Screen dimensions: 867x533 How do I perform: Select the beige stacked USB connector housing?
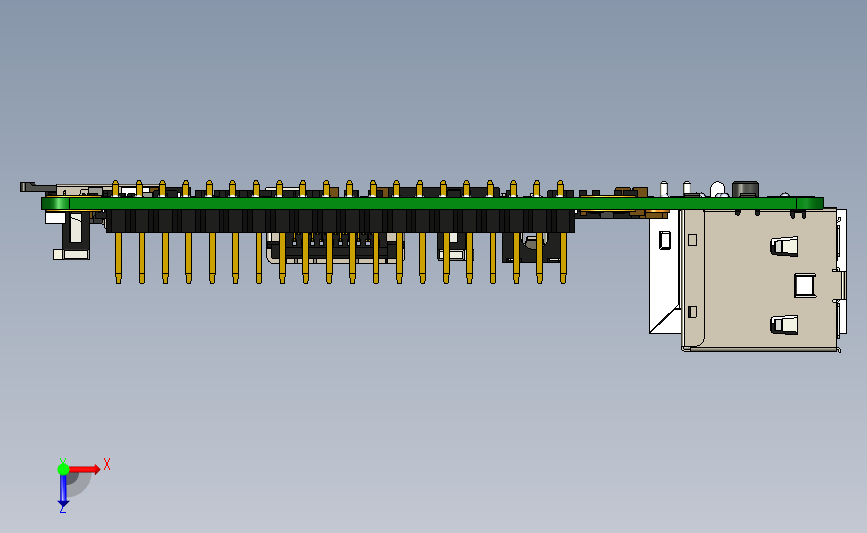(x=760, y=279)
